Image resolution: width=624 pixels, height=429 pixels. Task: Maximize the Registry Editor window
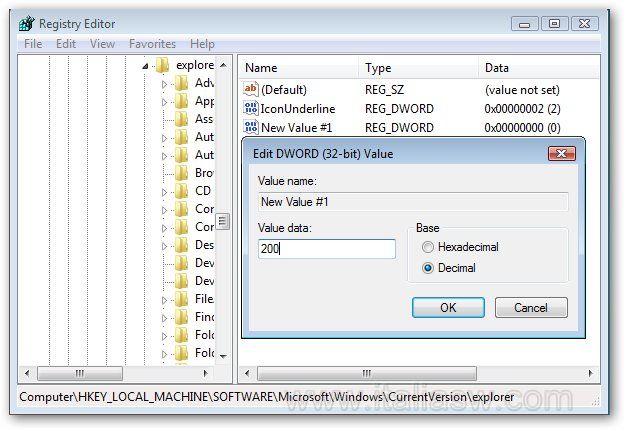point(554,24)
